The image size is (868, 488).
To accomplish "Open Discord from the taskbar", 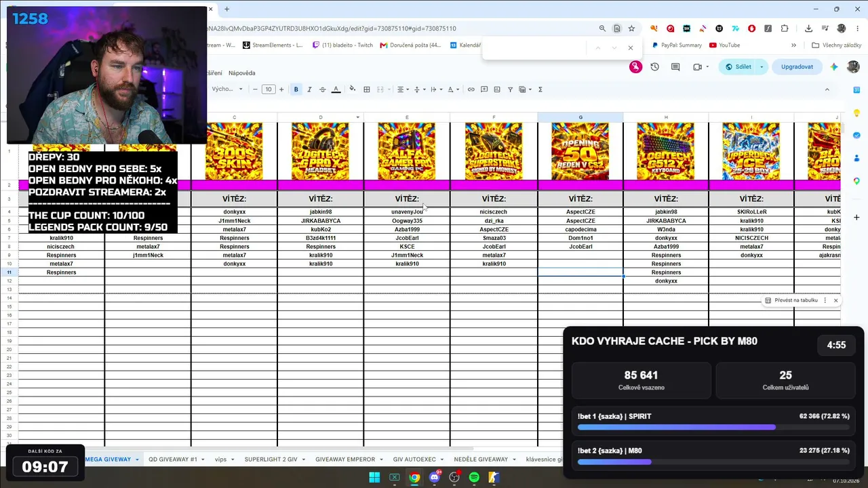I will click(x=434, y=477).
